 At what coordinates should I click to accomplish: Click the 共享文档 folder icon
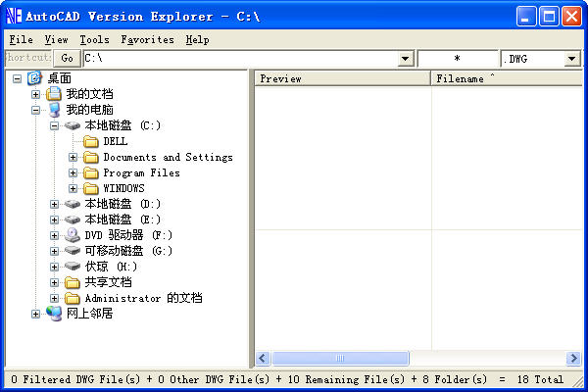click(x=72, y=282)
